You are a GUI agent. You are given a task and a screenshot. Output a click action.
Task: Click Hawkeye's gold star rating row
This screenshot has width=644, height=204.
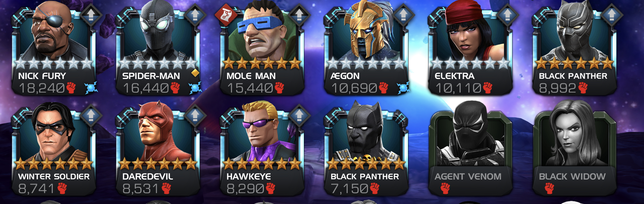(262, 164)
